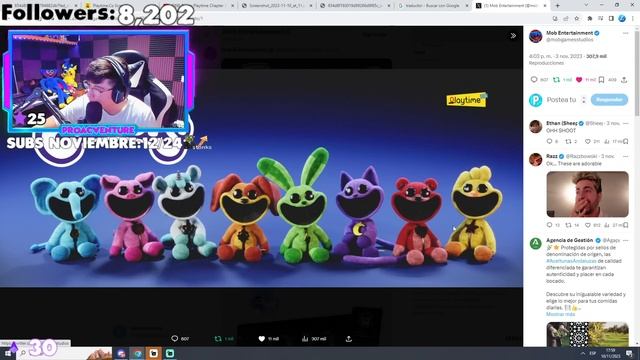The width and height of the screenshot is (640, 360).
Task: Bookmark this page with star icon
Action: (x=577, y=18)
